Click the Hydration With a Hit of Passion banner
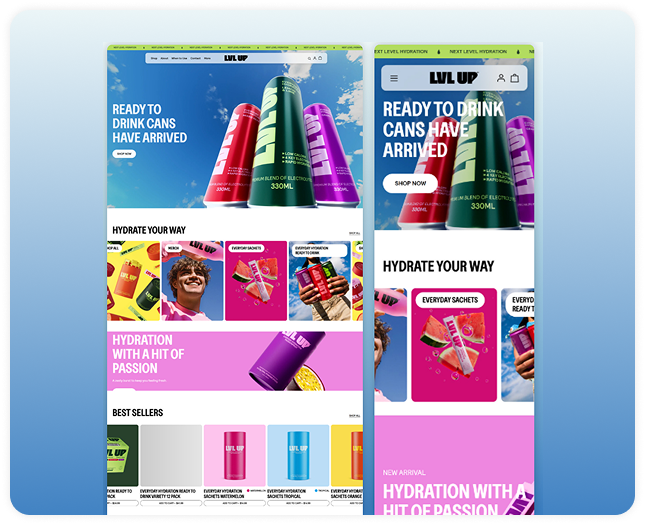This screenshot has width=645, height=525. 235,361
